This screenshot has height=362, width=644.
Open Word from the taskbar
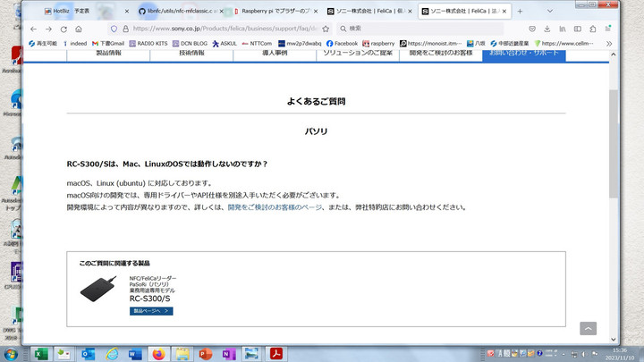135,354
